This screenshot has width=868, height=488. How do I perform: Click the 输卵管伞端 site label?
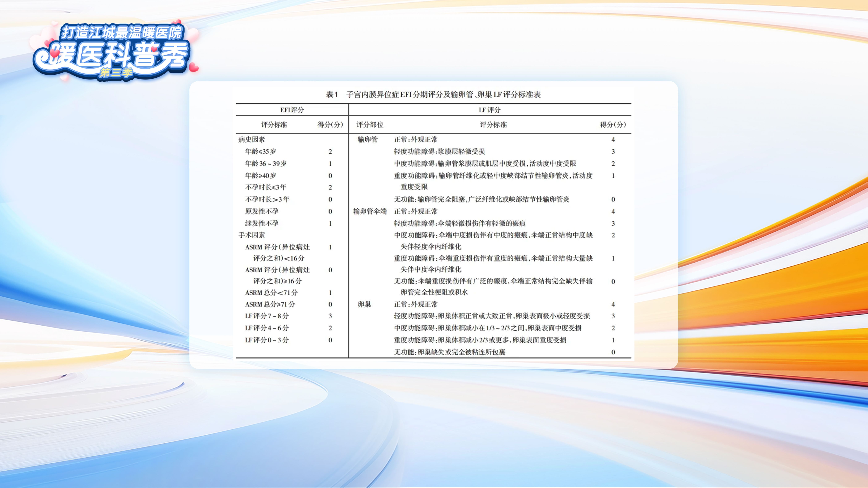[370, 212]
